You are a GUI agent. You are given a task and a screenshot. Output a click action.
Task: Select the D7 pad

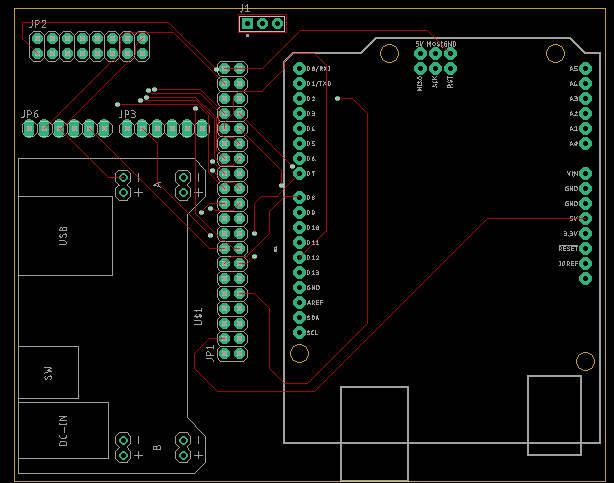pos(299,174)
